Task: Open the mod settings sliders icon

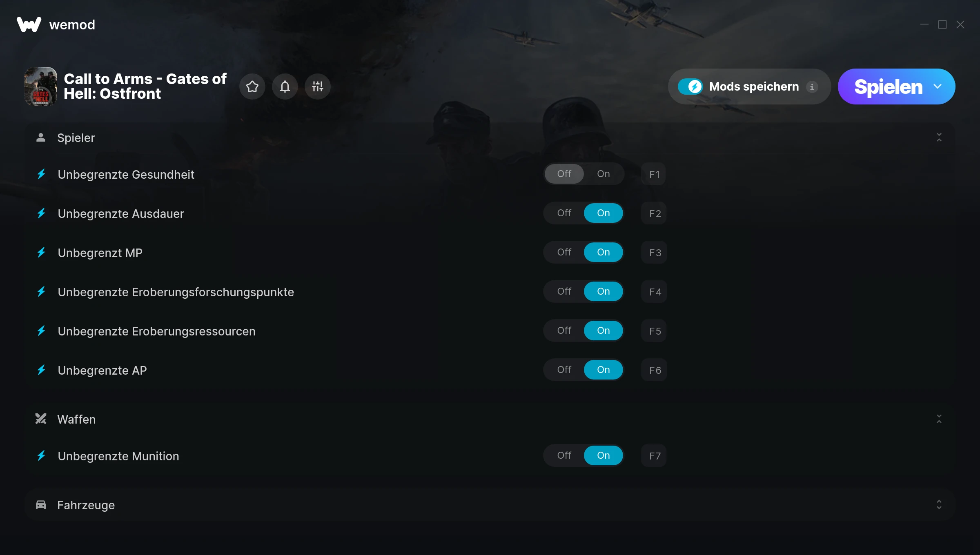Action: click(x=318, y=87)
